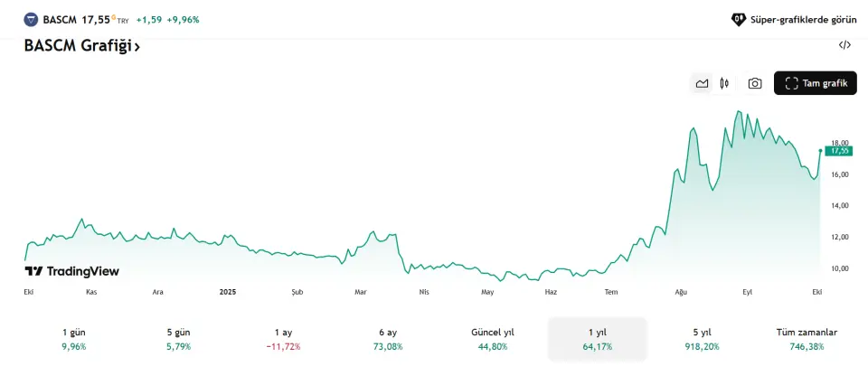Screen dimensions: 868x366
Task: Select the 5 gün time range
Action: [179, 339]
